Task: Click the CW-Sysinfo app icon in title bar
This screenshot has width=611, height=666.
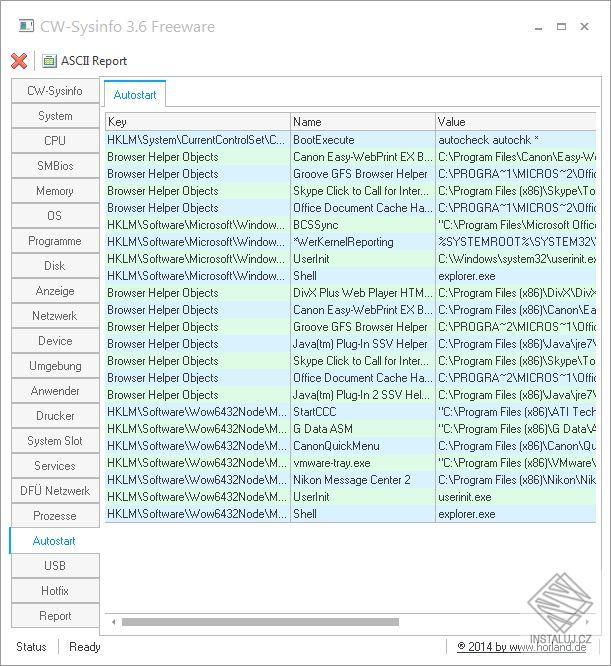Action: [26, 26]
